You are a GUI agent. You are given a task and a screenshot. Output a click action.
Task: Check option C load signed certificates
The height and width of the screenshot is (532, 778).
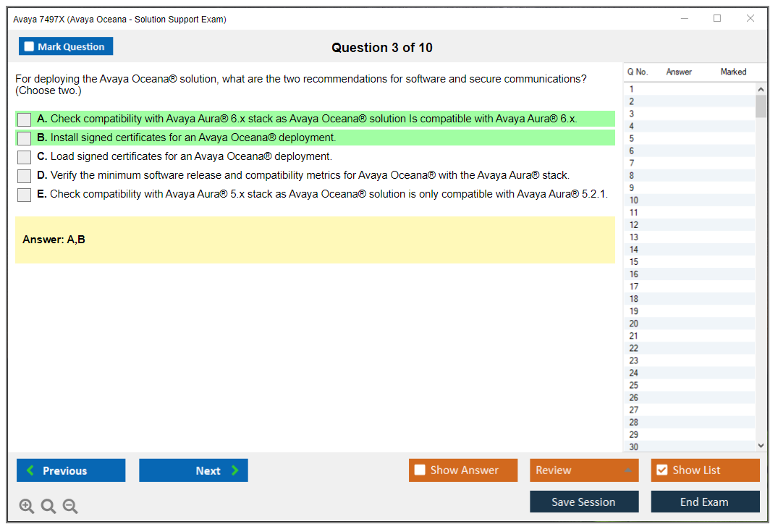[x=25, y=157]
